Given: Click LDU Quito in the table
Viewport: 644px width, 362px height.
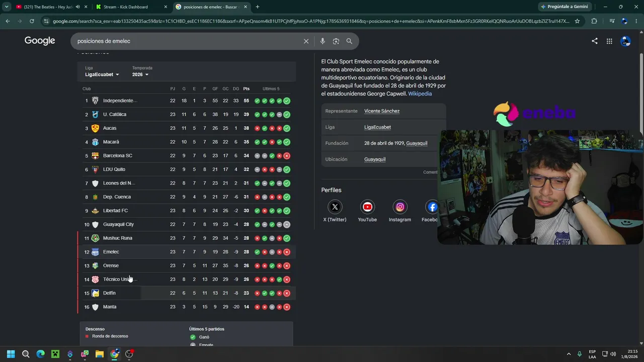Looking at the screenshot, I should pos(114,169).
